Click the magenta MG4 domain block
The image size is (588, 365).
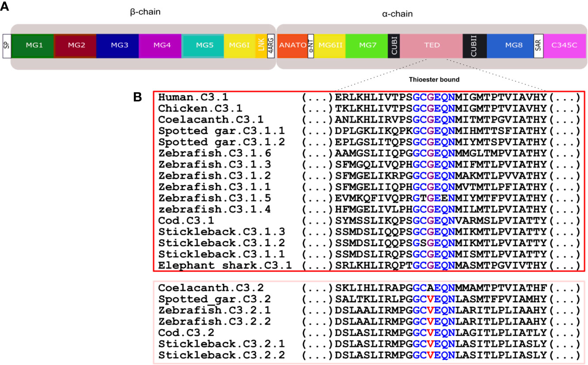(160, 46)
